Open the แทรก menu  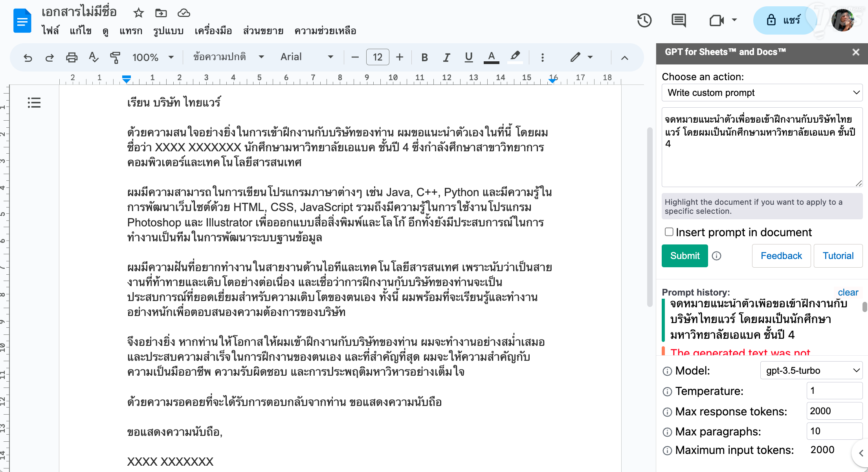click(131, 31)
